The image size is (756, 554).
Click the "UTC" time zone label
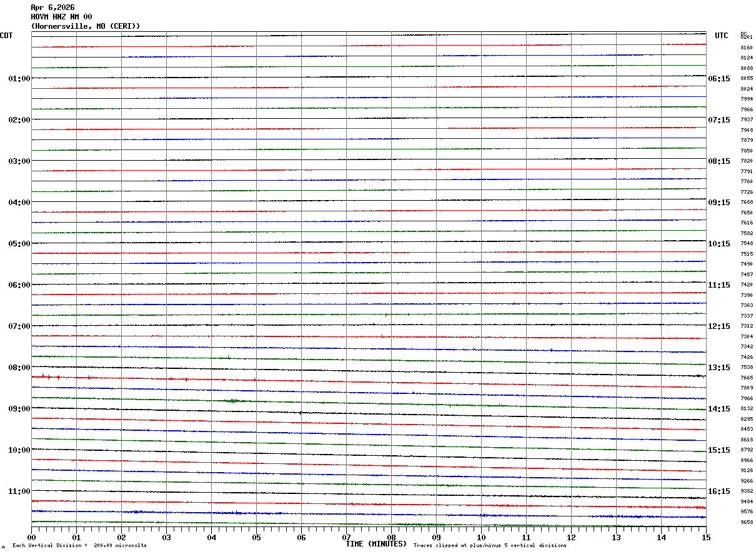point(722,36)
